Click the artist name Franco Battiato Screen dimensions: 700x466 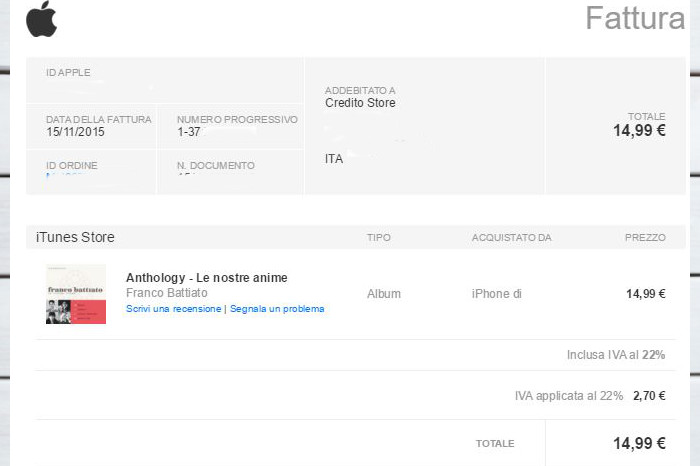tap(167, 293)
